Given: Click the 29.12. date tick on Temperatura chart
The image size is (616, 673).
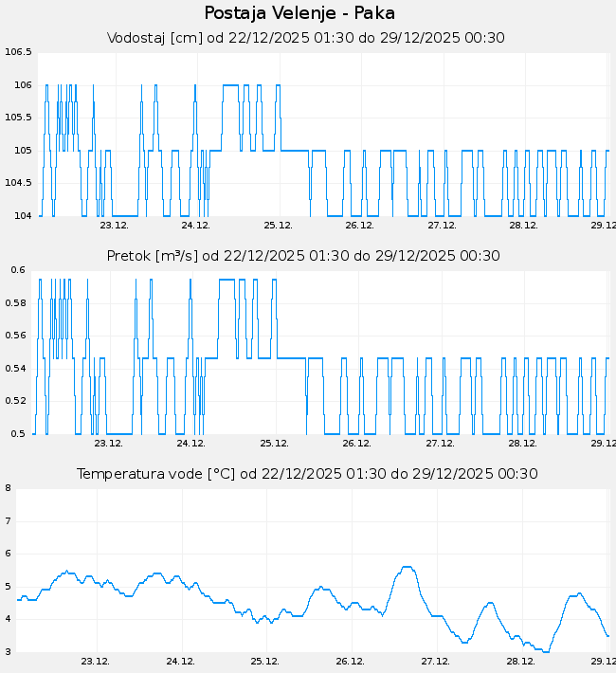Looking at the screenshot, I should point(604,662).
